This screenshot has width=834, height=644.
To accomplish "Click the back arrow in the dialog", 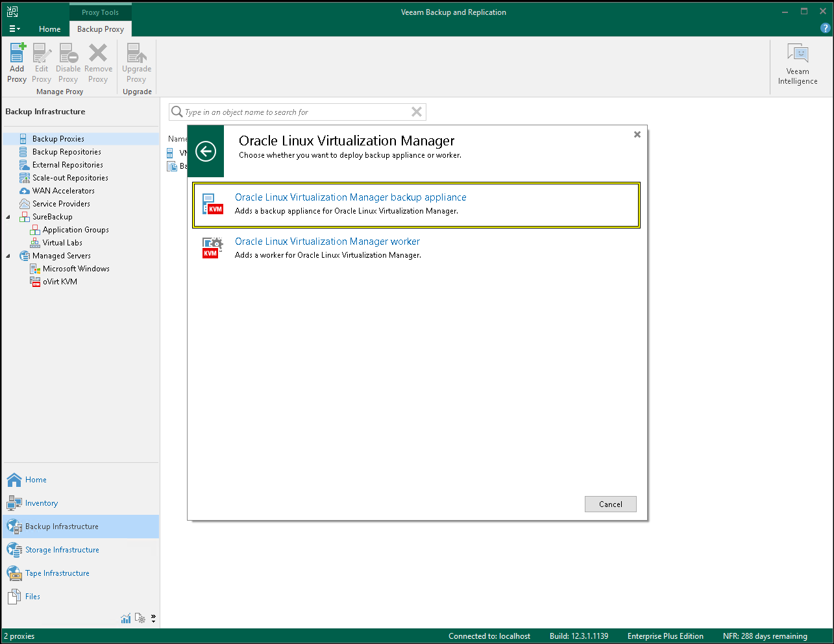I will pos(206,151).
